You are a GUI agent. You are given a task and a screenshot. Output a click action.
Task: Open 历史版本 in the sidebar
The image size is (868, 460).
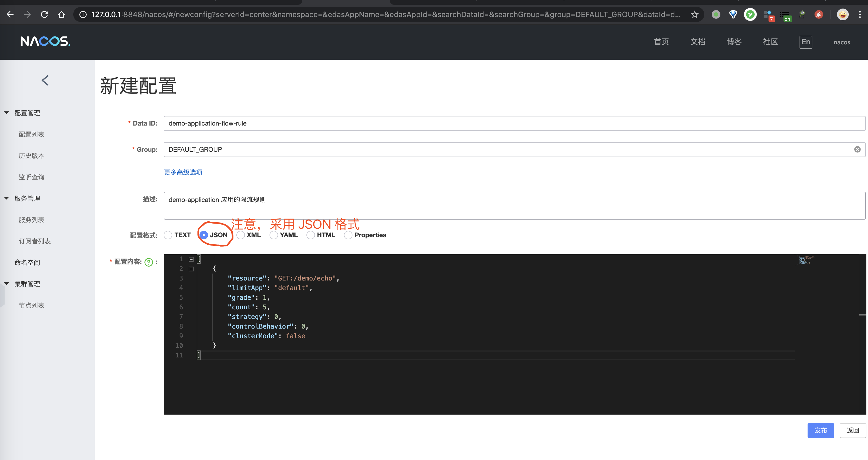click(x=31, y=155)
